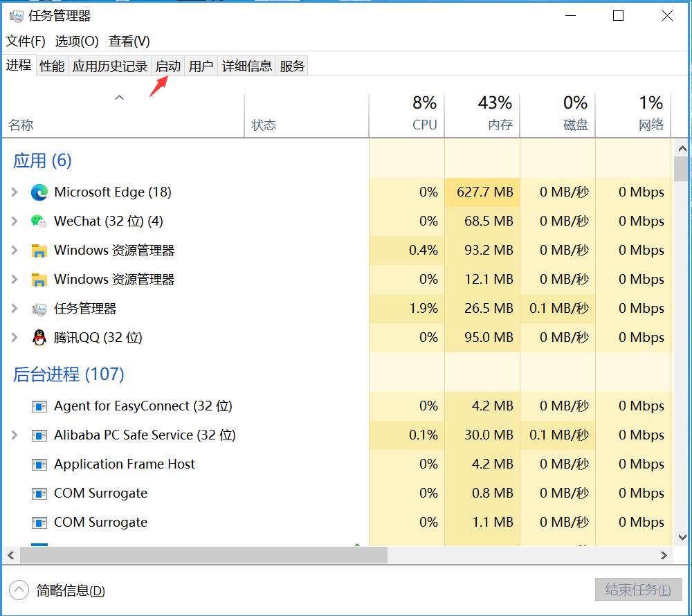692x616 pixels.
Task: Click the Application Frame Host icon
Action: point(39,464)
